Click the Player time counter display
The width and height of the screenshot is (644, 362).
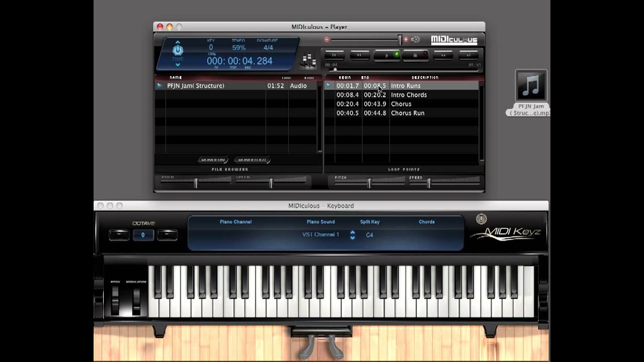(239, 61)
